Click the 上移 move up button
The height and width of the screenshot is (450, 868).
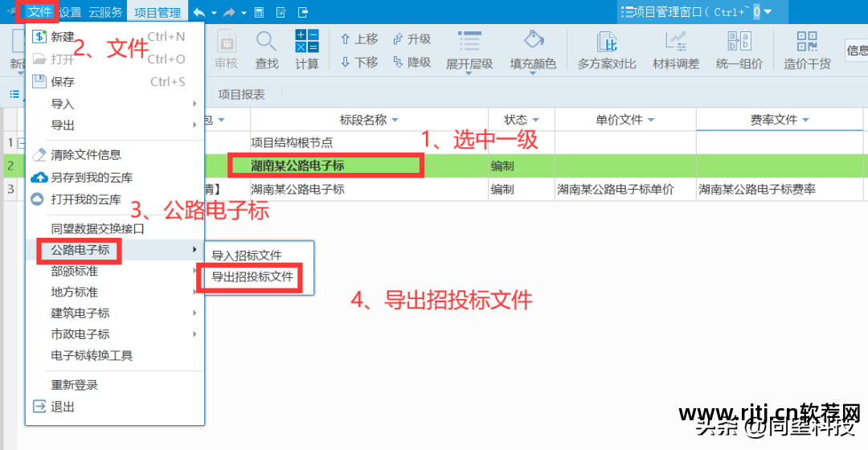(x=358, y=39)
